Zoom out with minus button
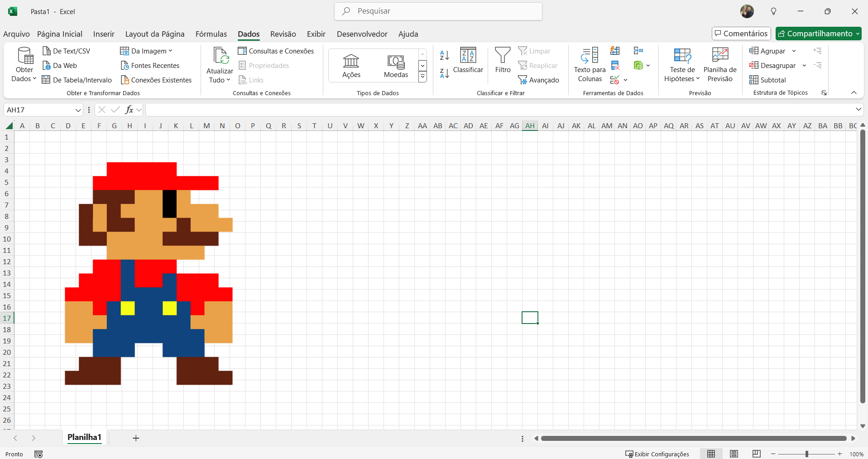868x459 pixels. coord(773,454)
